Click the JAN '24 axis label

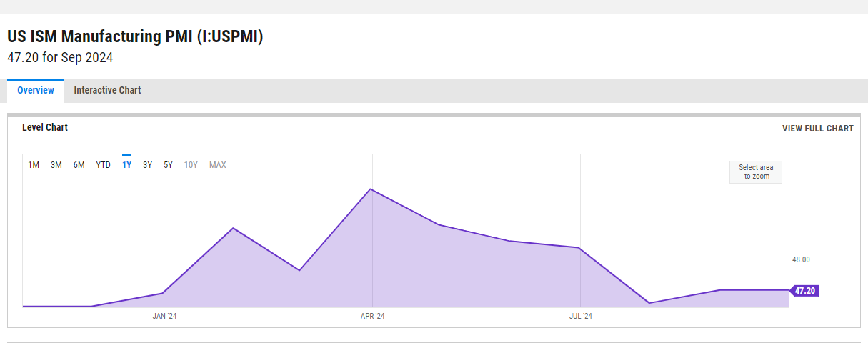coord(164,316)
